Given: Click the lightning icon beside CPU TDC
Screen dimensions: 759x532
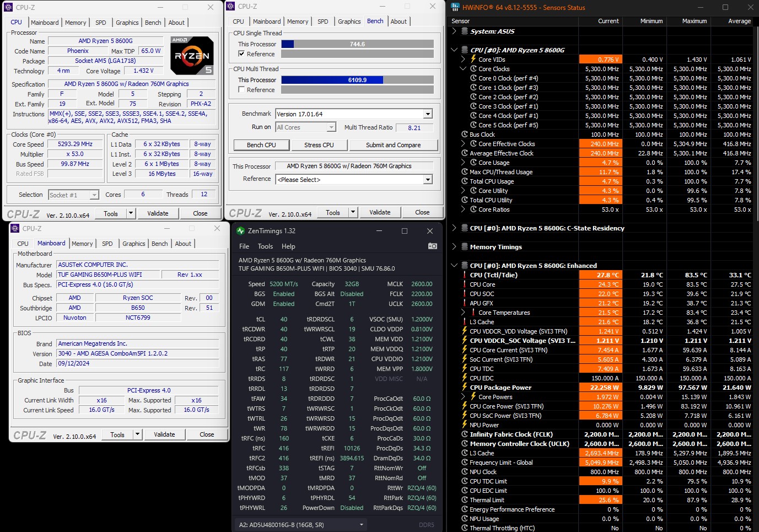Looking at the screenshot, I should click(x=465, y=369).
